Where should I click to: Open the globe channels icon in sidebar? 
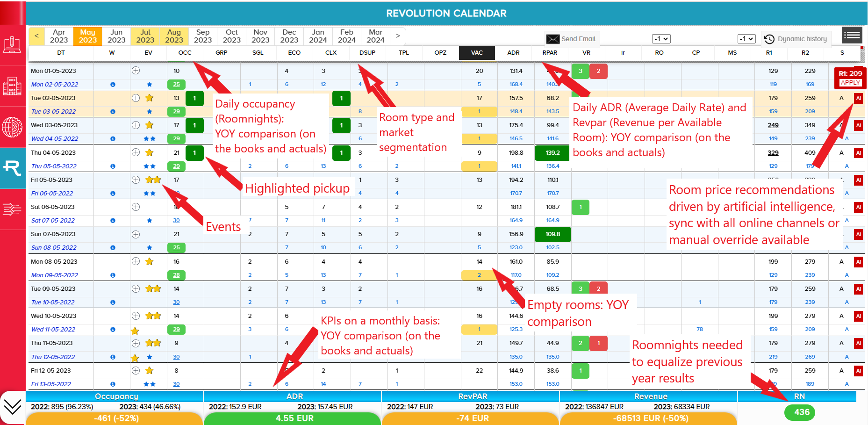pos(12,127)
